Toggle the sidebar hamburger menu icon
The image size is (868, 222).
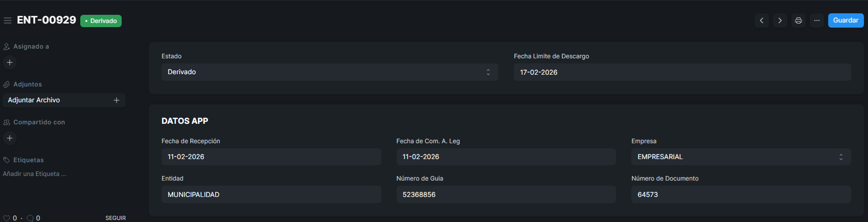(8, 20)
